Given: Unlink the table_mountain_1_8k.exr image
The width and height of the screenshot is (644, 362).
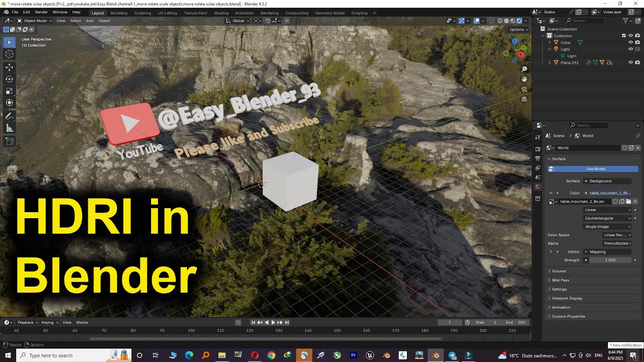Looking at the screenshot, I should coord(635,202).
